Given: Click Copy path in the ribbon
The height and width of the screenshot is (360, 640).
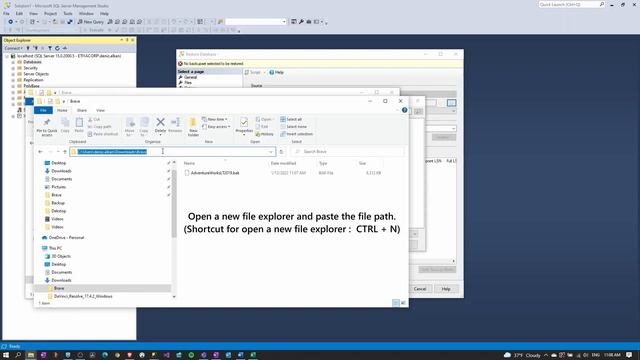Looking at the screenshot, I should (99, 127).
